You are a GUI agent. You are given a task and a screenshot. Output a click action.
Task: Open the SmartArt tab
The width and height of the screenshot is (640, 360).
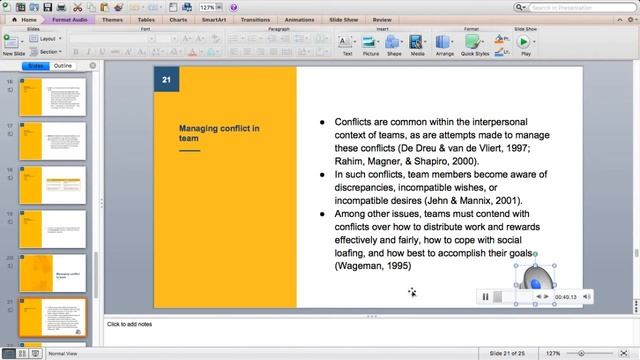click(214, 20)
